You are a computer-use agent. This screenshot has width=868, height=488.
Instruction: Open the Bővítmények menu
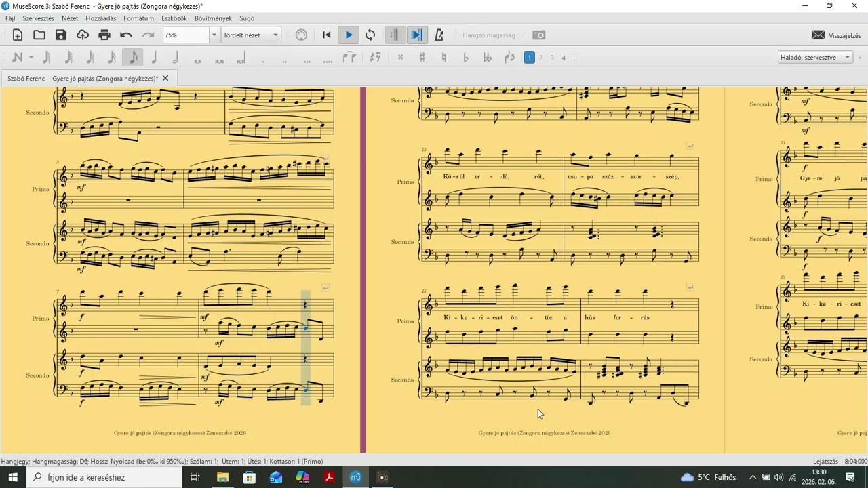pyautogui.click(x=213, y=18)
